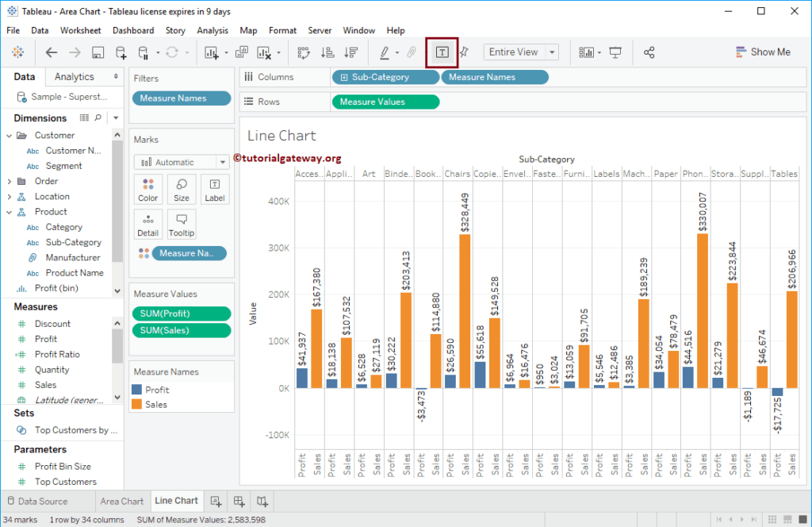
Task: Click the SUM(Profit) pill
Action: click(x=182, y=314)
